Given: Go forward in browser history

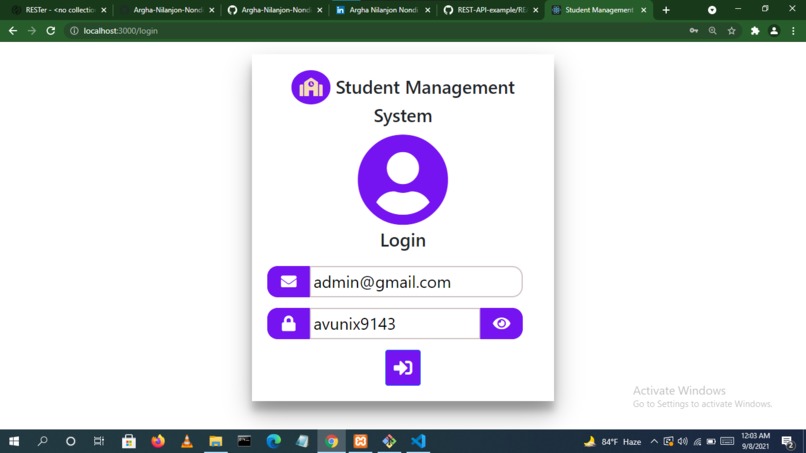Looking at the screenshot, I should [x=32, y=31].
